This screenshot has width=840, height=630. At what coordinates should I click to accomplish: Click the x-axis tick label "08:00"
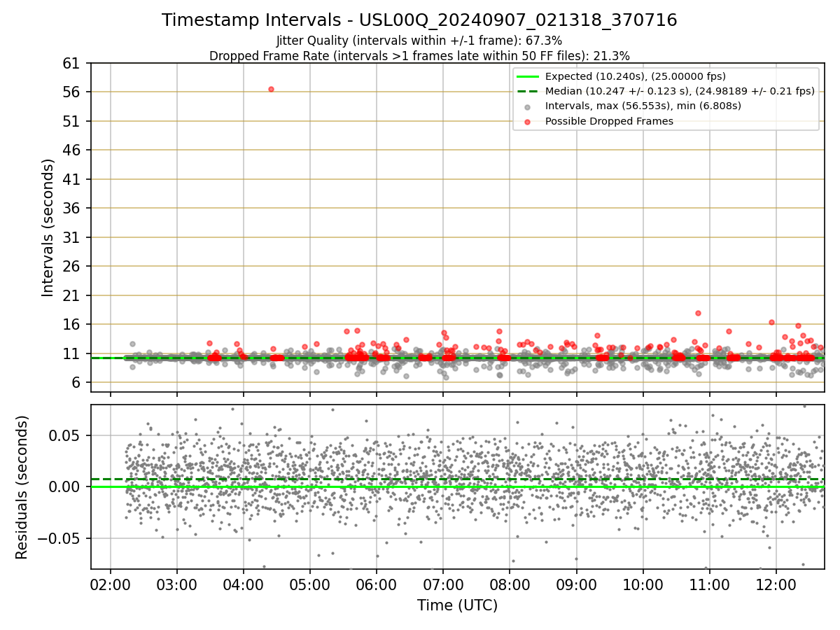[x=510, y=584]
